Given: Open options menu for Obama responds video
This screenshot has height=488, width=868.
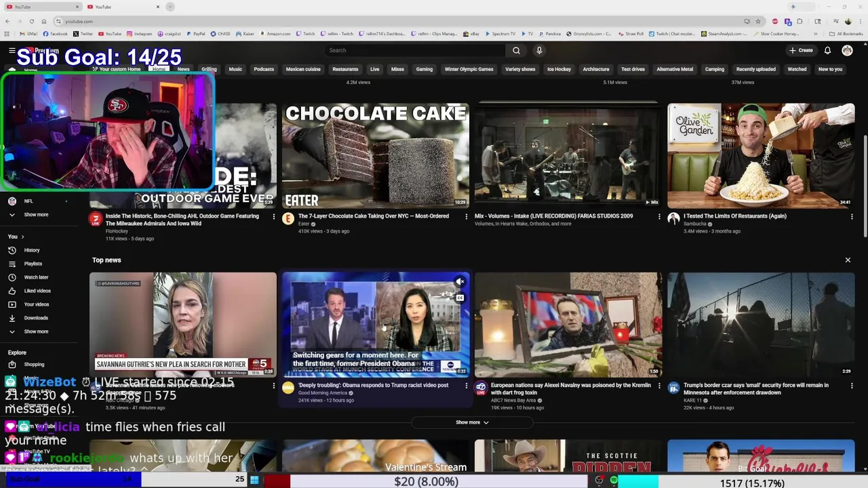Looking at the screenshot, I should click(466, 386).
